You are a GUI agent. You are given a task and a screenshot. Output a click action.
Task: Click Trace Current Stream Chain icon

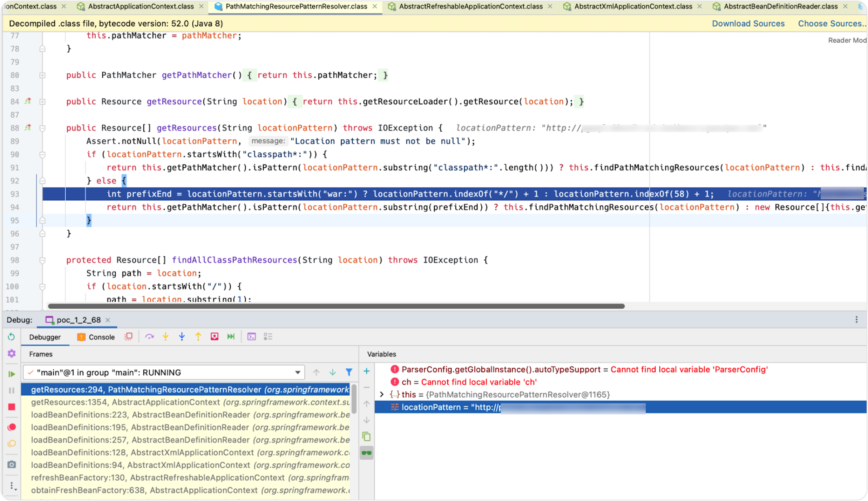(268, 337)
